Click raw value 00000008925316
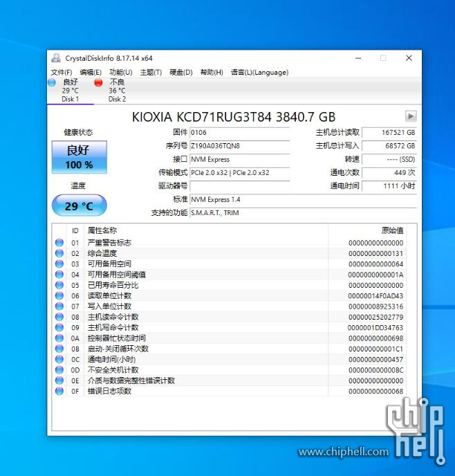The image size is (455, 476). tap(375, 306)
